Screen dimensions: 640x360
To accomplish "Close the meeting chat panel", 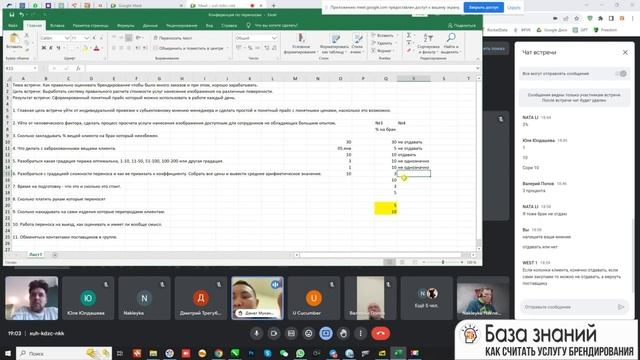I will click(625, 52).
